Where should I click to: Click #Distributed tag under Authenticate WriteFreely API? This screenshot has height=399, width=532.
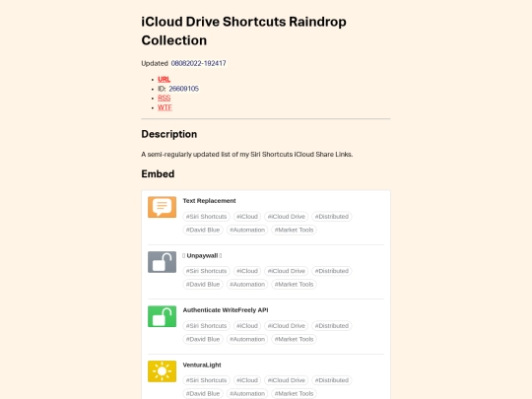point(332,326)
